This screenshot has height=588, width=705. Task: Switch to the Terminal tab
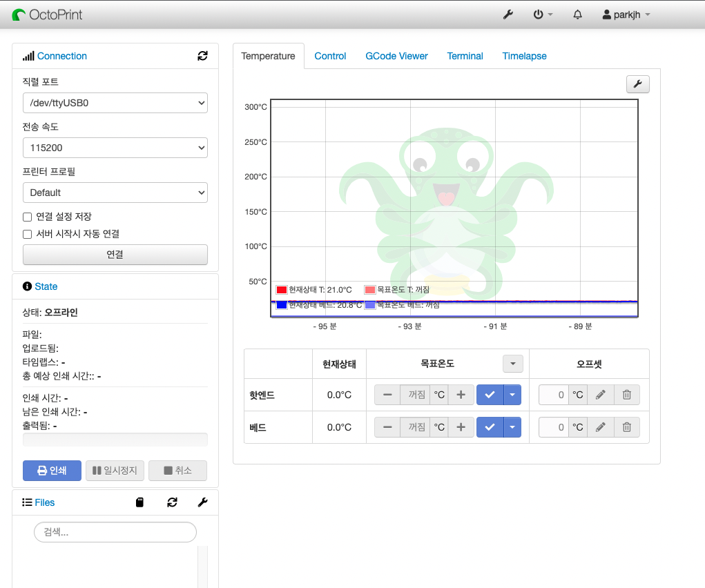(465, 56)
